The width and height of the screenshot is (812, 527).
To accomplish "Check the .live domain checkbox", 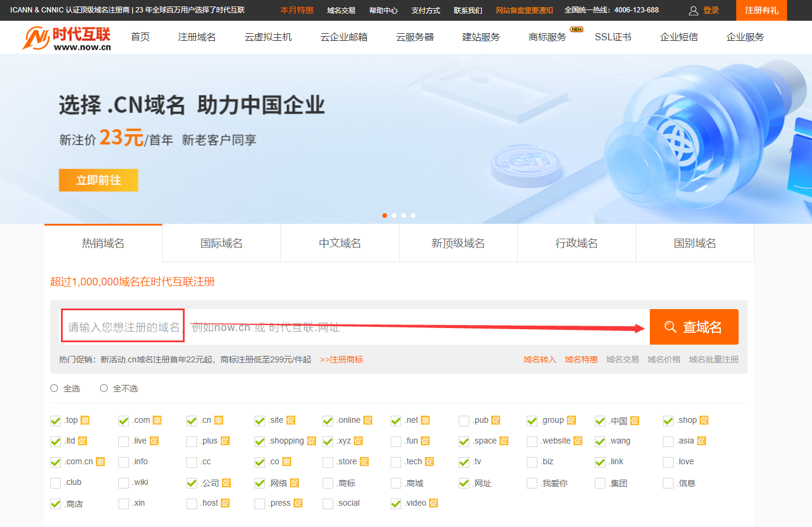I will click(x=124, y=442).
